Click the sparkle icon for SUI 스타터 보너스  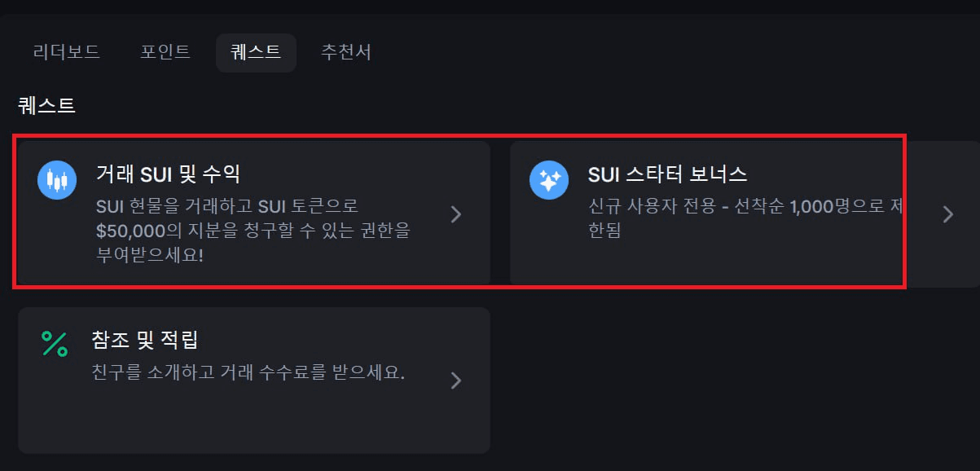(x=549, y=179)
